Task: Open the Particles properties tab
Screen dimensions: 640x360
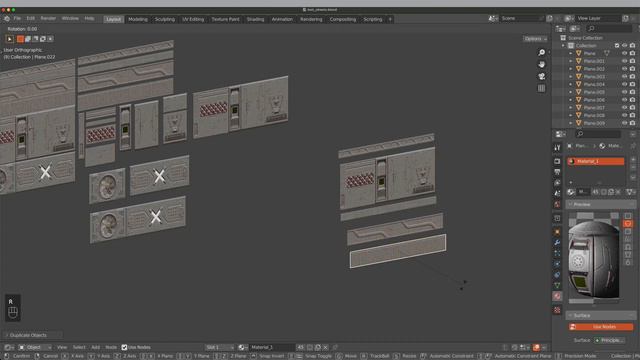Action: coord(557,253)
